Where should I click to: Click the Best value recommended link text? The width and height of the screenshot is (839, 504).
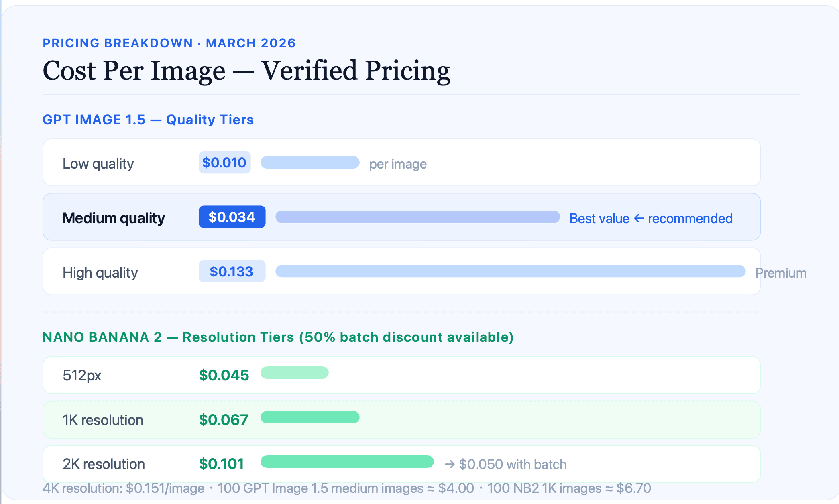(x=651, y=219)
